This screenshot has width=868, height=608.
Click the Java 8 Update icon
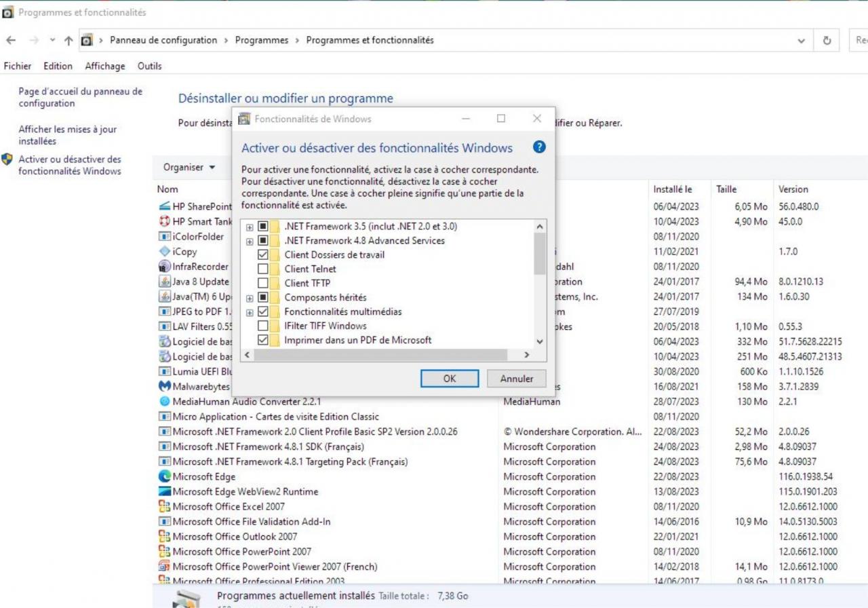(164, 282)
